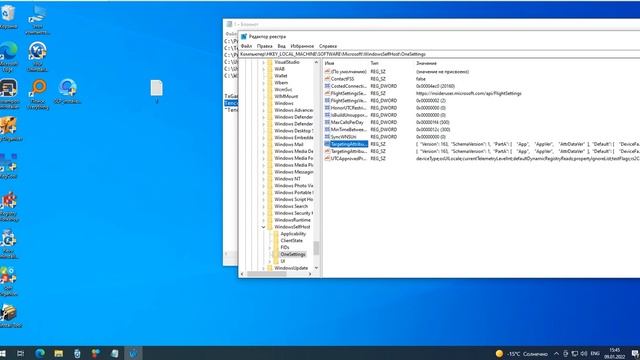Expand the UI subkey arrow
Screen dimensions: 640x360
[x=270, y=261]
